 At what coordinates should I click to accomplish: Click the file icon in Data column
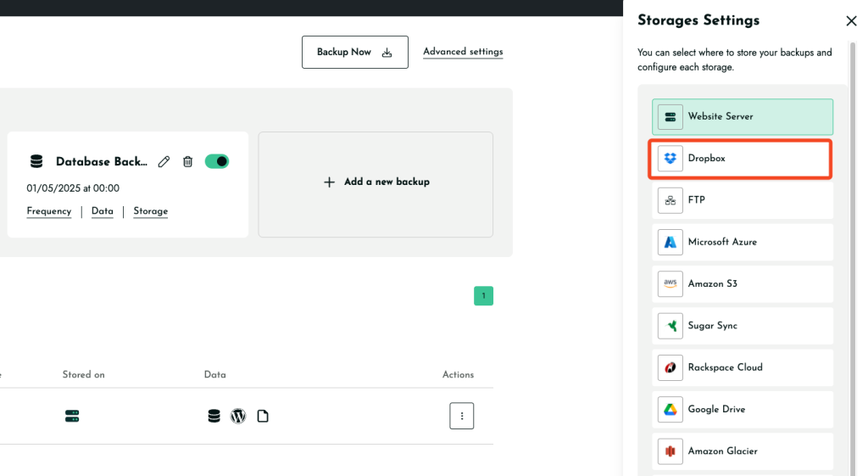click(x=263, y=416)
